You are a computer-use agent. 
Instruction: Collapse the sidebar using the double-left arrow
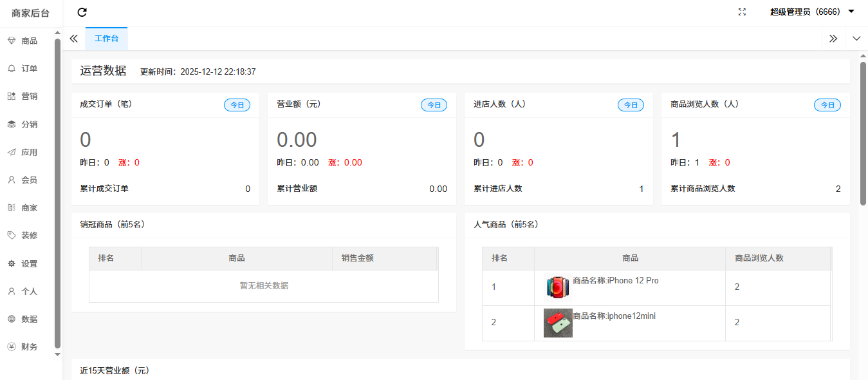click(x=73, y=39)
